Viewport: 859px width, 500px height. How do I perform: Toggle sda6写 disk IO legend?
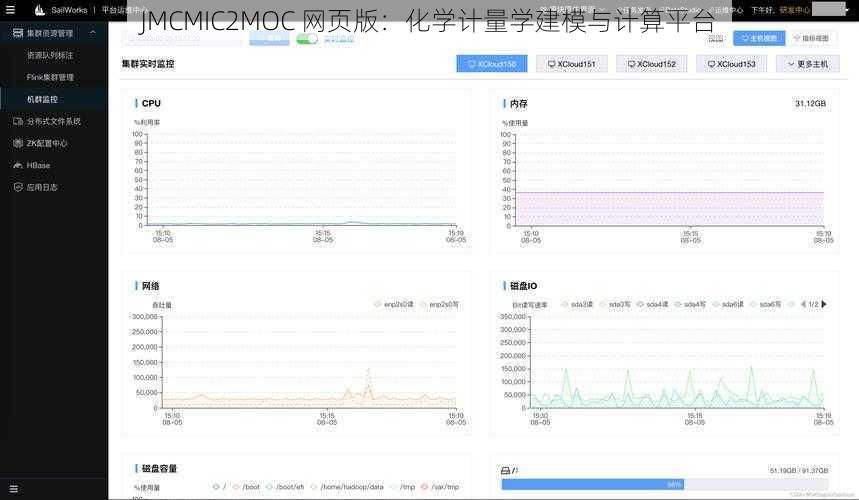pos(765,304)
